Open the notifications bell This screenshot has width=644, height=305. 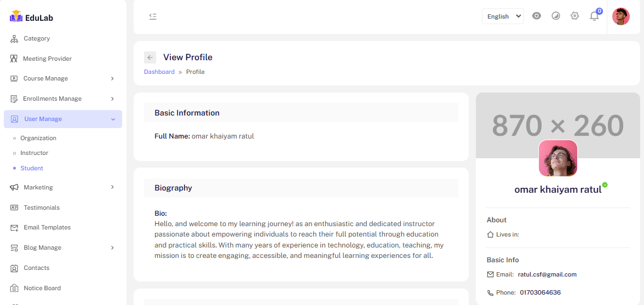coord(594,16)
